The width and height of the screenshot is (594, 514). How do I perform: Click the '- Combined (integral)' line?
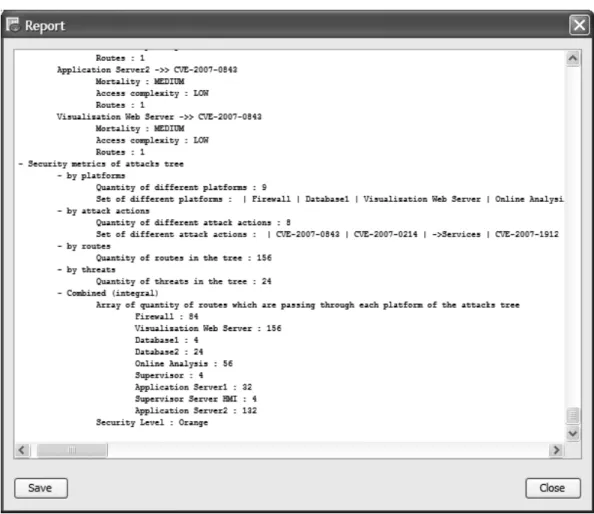[x=108, y=293]
